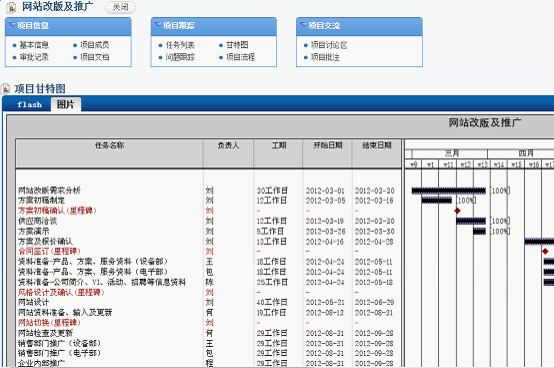Switch to the flash tab
This screenshot has height=368, width=554.
[x=29, y=105]
